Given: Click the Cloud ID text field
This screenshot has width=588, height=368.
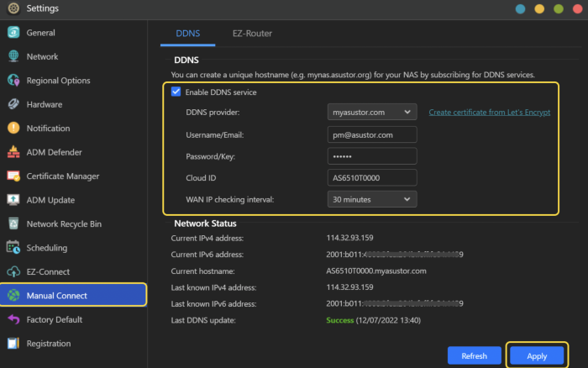Looking at the screenshot, I should pyautogui.click(x=371, y=177).
